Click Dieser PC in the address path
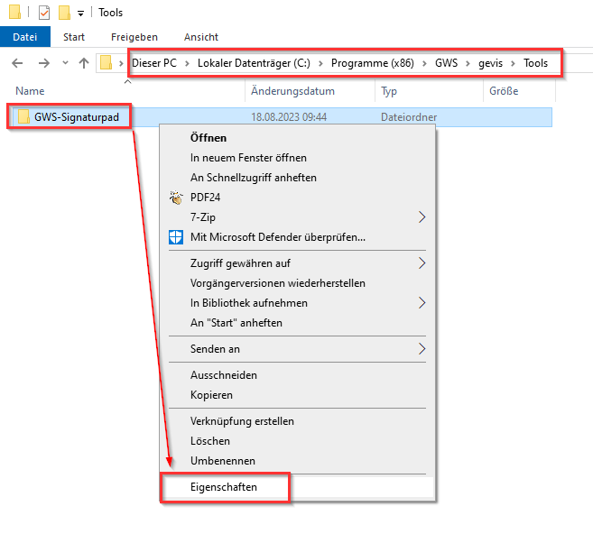This screenshot has width=593, height=534. tap(154, 63)
